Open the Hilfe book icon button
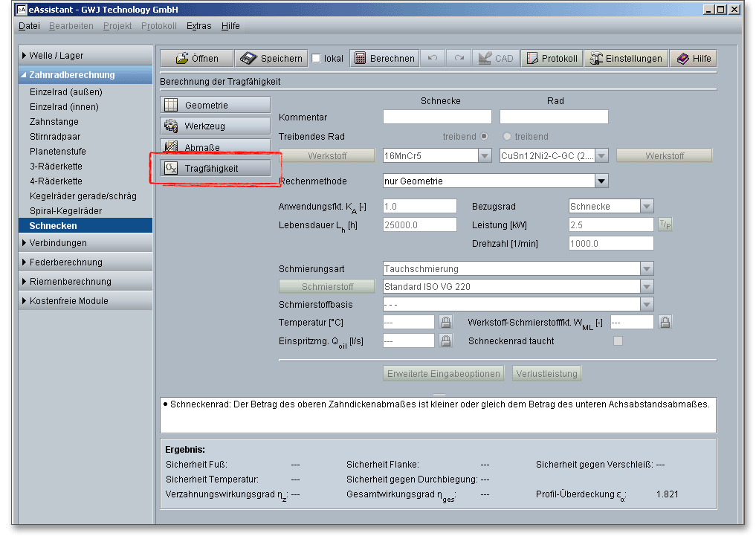 pos(694,59)
